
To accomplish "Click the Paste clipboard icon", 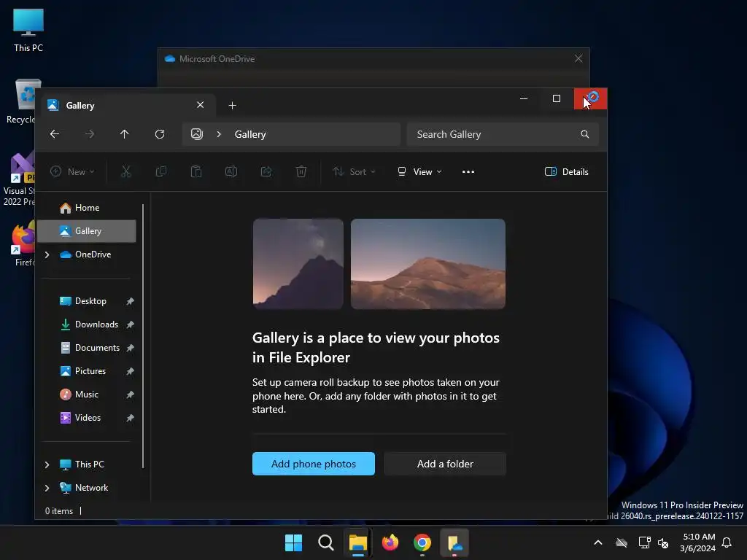I will (196, 171).
